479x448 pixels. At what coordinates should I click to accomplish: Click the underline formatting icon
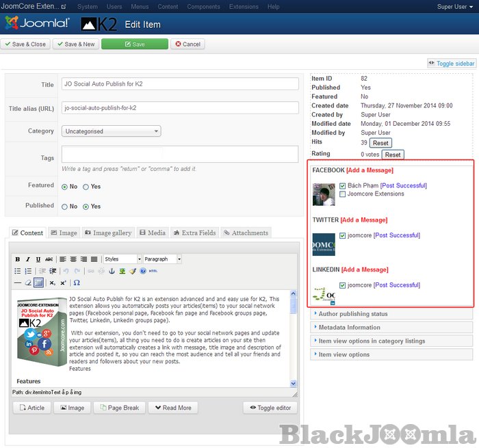38,260
